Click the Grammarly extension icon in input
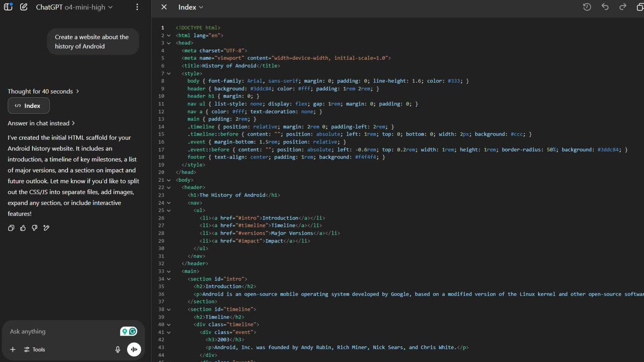 [133, 331]
